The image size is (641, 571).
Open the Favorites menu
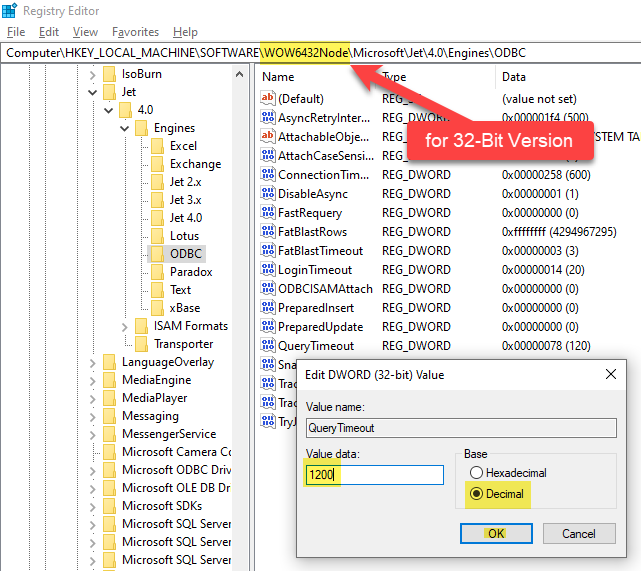coord(135,32)
